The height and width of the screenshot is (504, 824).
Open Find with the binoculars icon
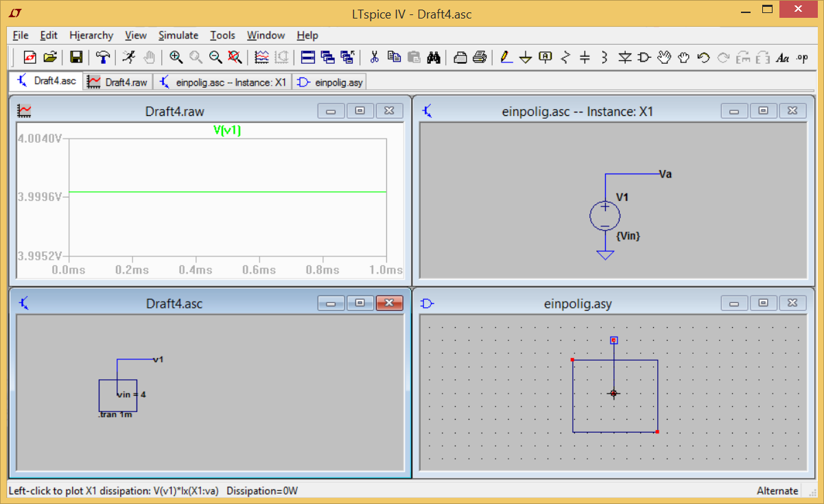point(433,58)
